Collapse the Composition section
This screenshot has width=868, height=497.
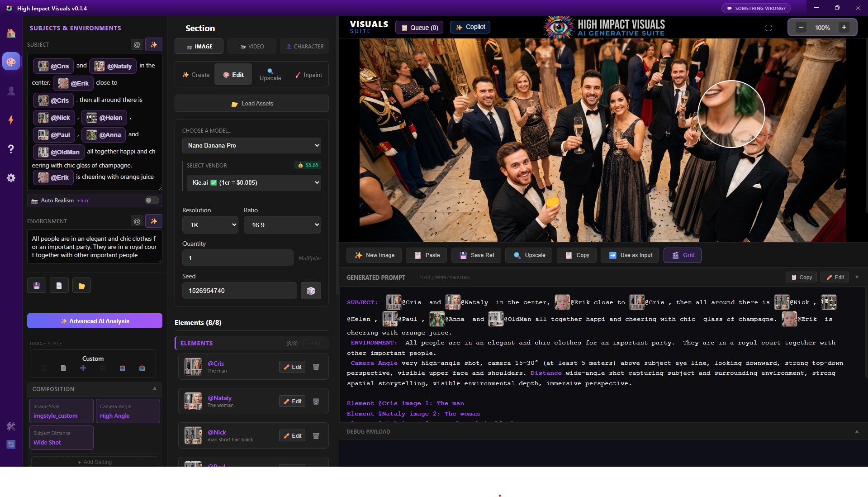point(155,389)
